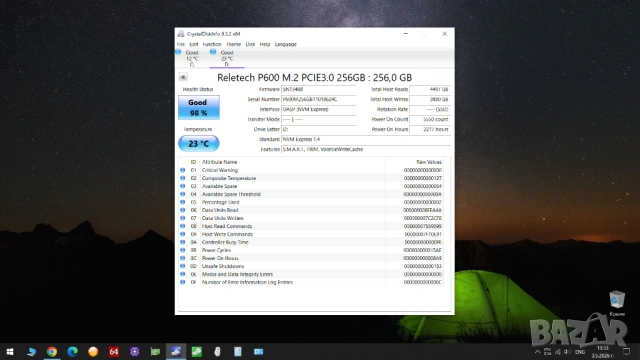Open the Function menu
This screenshot has width=640, height=360.
(212, 44)
